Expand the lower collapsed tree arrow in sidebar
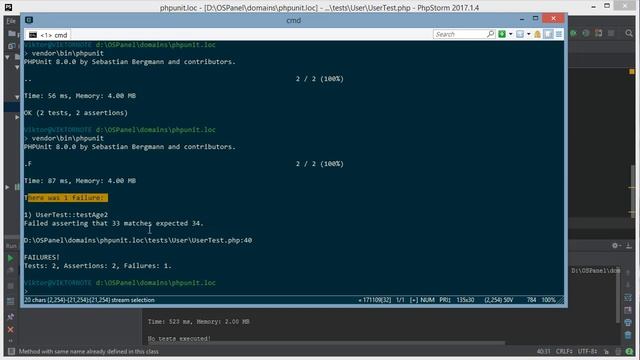The height and width of the screenshot is (360, 640). point(7,187)
